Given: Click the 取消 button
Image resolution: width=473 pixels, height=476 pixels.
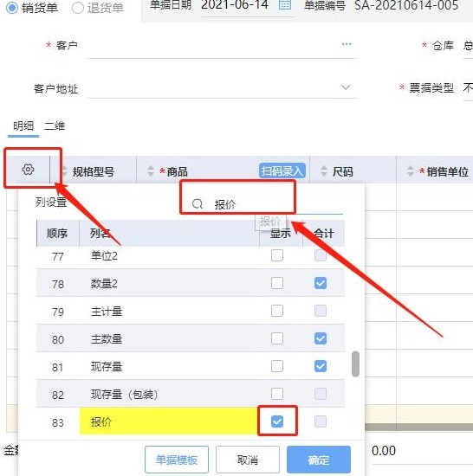Looking at the screenshot, I should 248,460.
